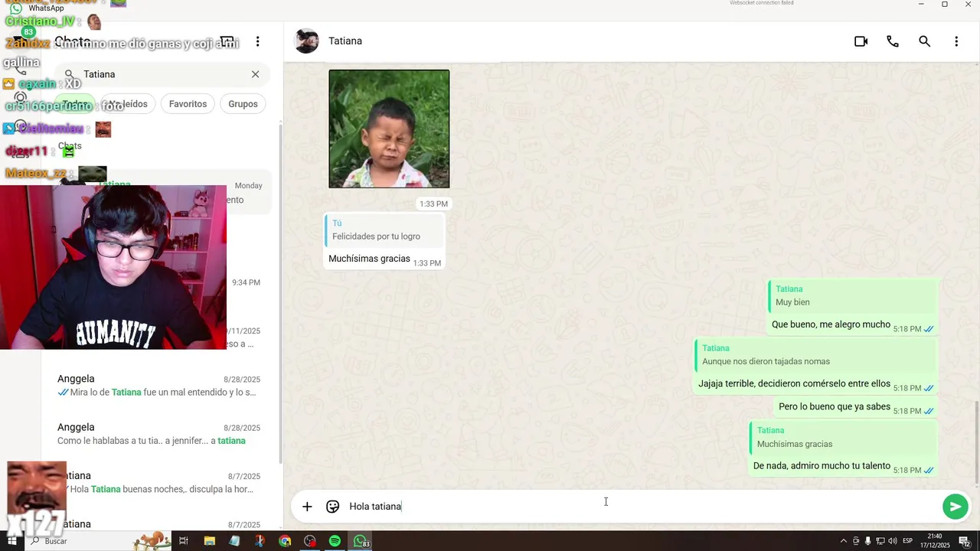Open Anggela result 'Mira lo de Tatiana'
980x551 pixels.
158,386
